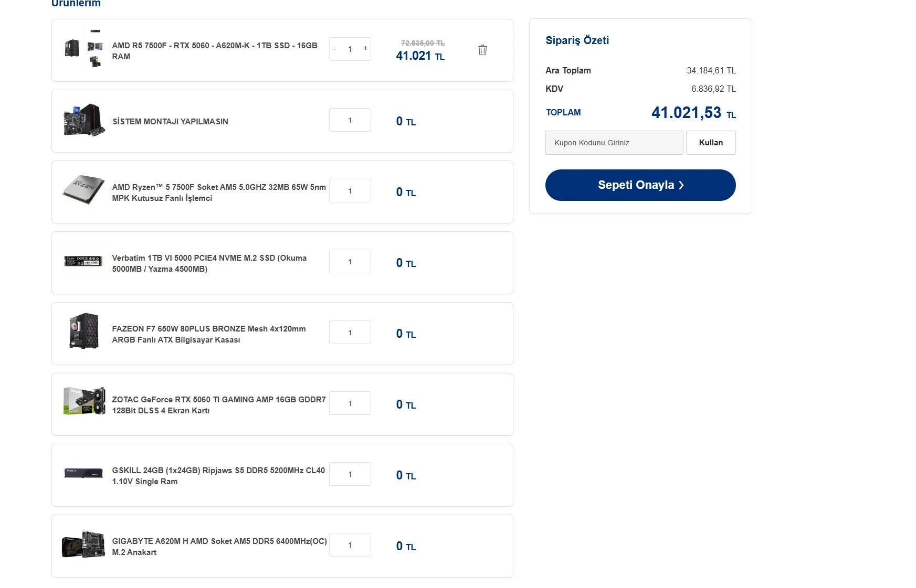Open the Verbatim 1TB SSD image

(83, 261)
